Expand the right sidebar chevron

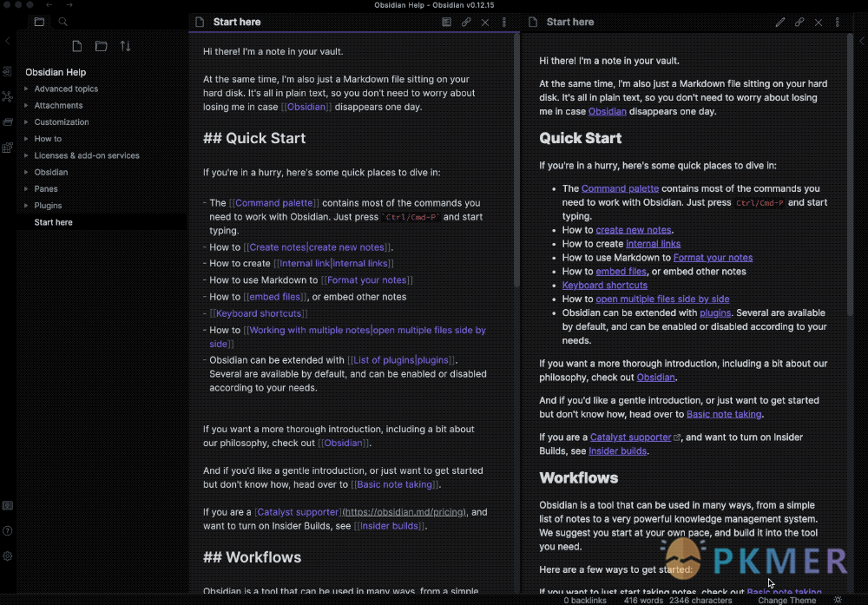click(862, 41)
